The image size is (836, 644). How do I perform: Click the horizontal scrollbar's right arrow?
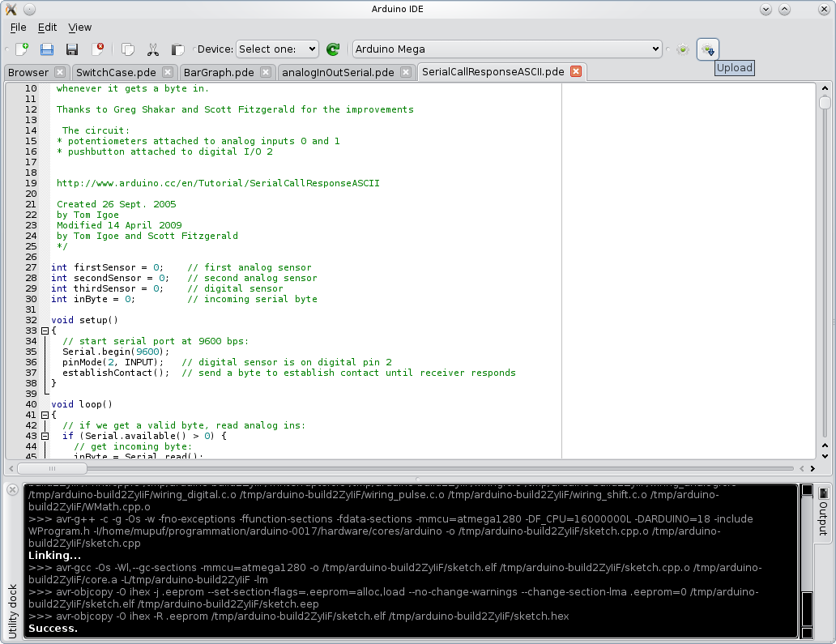point(813,468)
